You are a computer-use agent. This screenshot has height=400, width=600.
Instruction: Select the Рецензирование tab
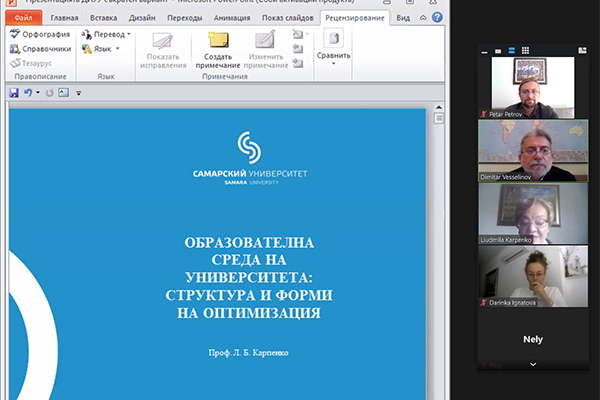click(x=355, y=18)
